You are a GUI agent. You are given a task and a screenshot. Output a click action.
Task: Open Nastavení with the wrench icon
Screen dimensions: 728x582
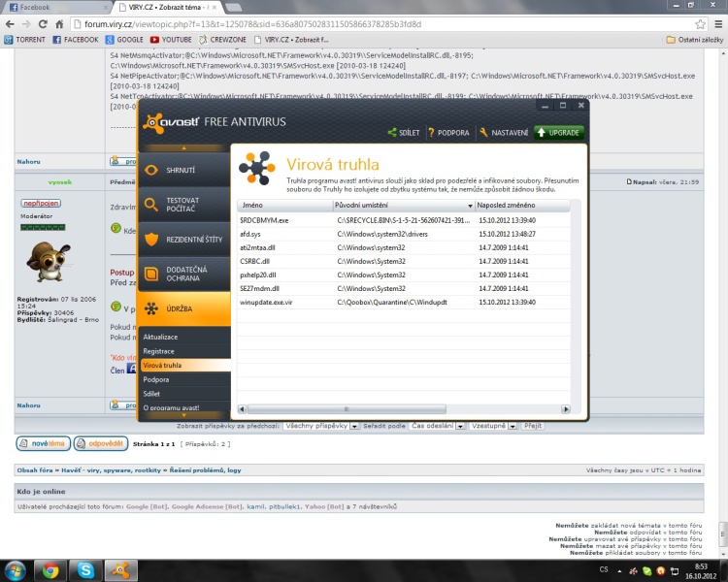[484, 133]
